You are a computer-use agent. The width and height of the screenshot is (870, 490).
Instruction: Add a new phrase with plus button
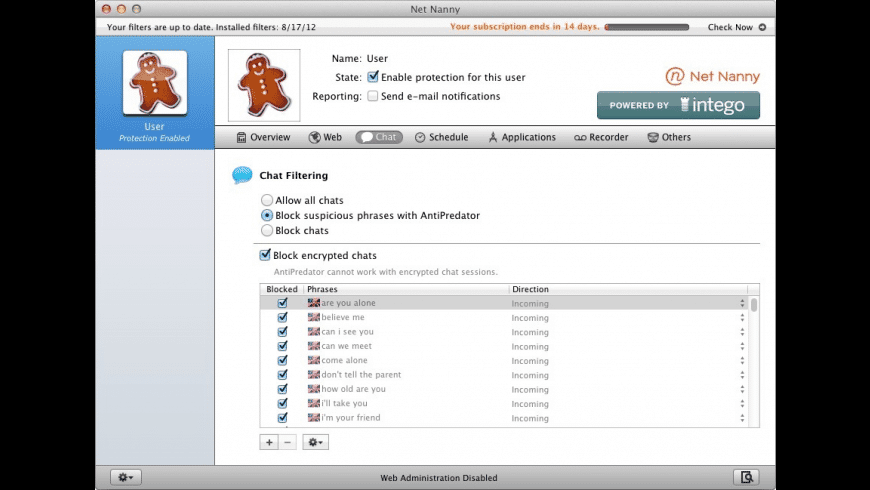pos(269,442)
